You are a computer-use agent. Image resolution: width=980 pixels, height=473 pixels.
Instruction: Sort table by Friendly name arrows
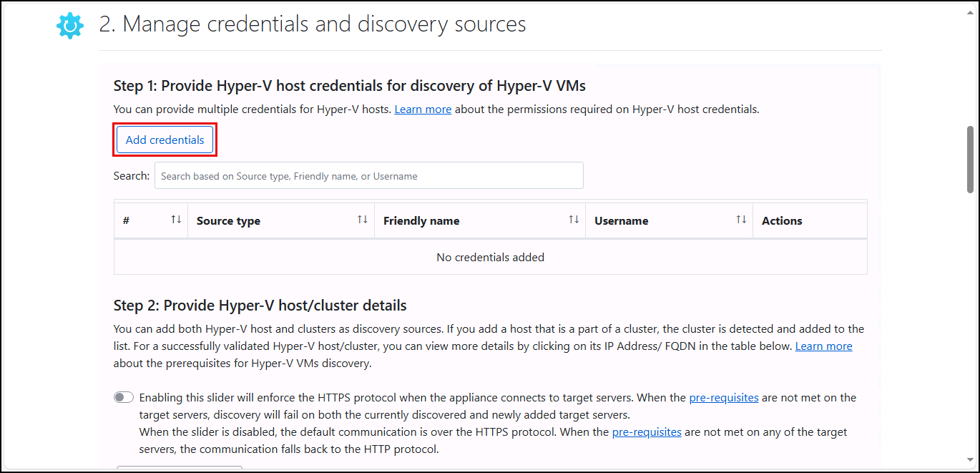click(574, 220)
